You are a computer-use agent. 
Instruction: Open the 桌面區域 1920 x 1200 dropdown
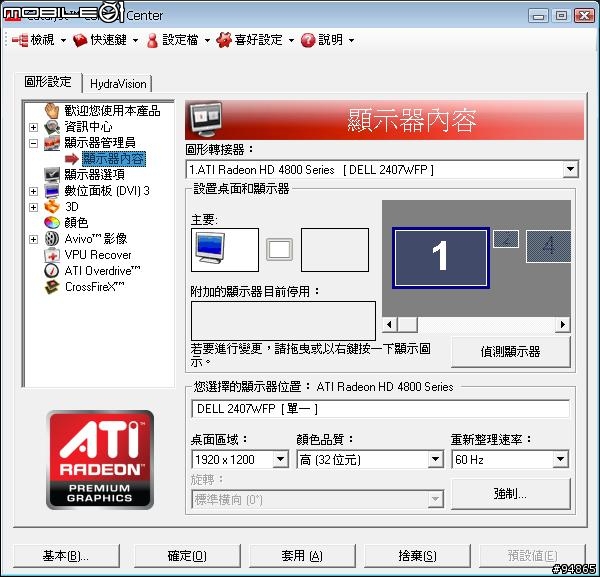click(280, 459)
